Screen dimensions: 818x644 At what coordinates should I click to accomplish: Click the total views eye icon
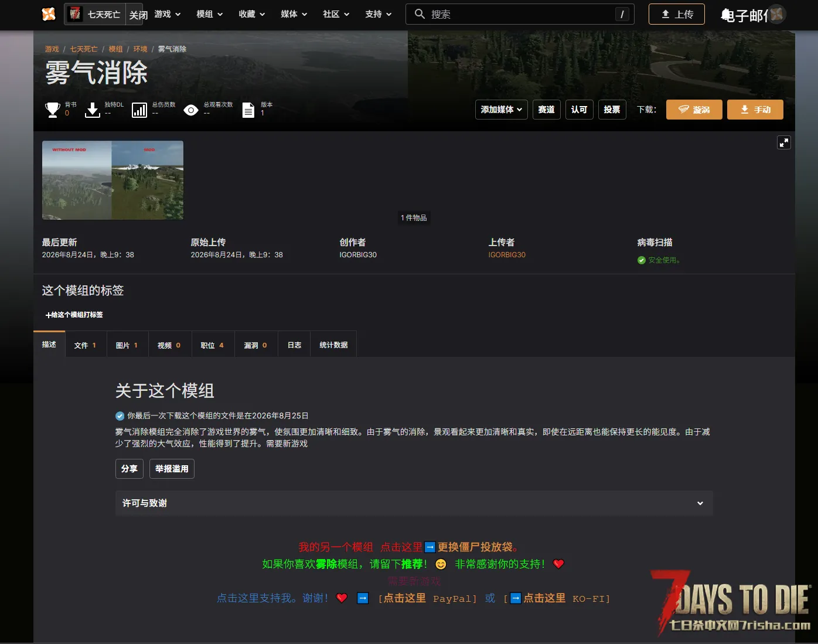click(x=191, y=110)
